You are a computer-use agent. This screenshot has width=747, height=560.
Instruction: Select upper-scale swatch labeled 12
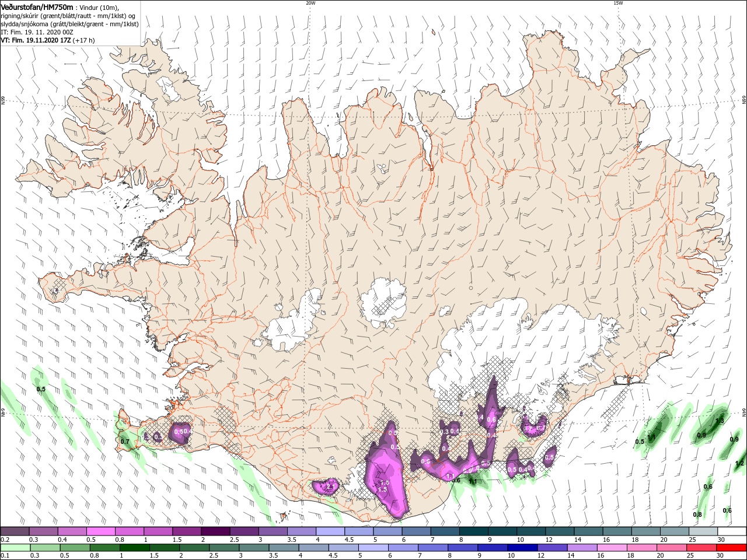coord(559,531)
